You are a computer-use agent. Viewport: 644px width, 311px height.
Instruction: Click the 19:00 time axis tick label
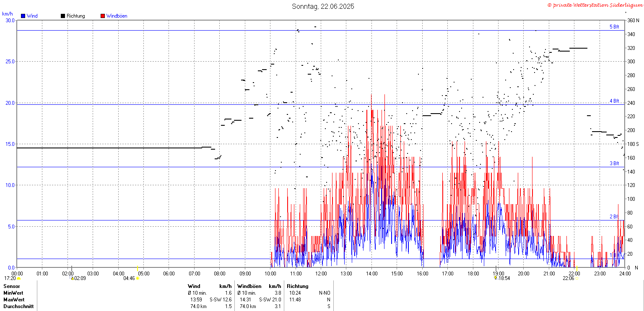pos(499,274)
